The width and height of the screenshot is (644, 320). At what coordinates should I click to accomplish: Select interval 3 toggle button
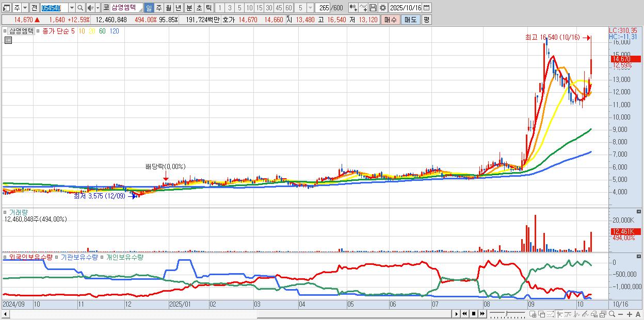tap(230, 8)
